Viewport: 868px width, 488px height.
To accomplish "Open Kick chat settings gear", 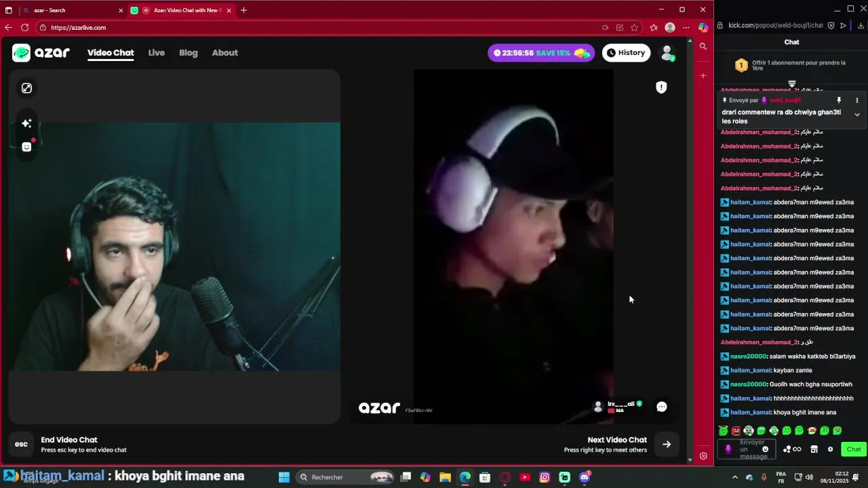I will tap(830, 449).
